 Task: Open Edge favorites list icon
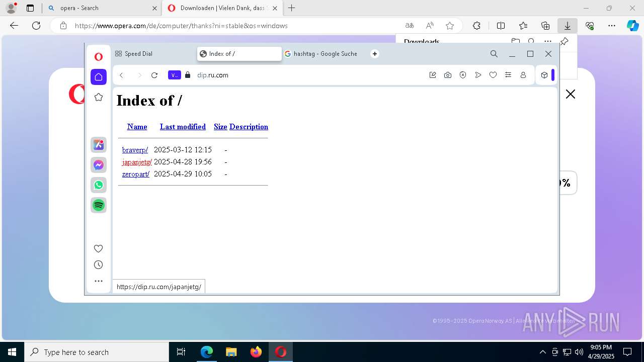tap(523, 26)
